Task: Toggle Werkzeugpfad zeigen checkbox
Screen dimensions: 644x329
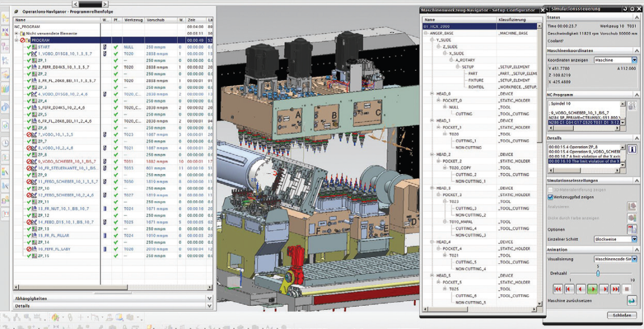Action: (x=551, y=197)
